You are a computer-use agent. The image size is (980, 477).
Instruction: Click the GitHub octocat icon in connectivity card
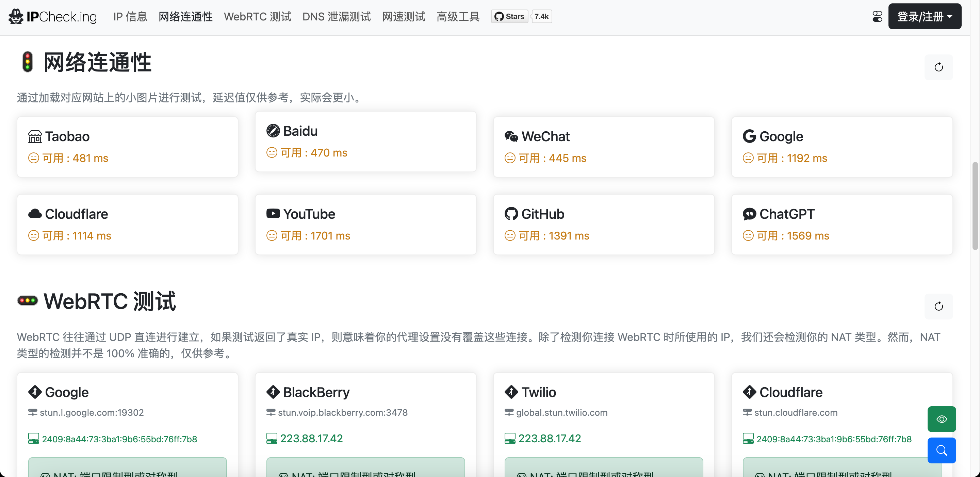pyautogui.click(x=511, y=214)
